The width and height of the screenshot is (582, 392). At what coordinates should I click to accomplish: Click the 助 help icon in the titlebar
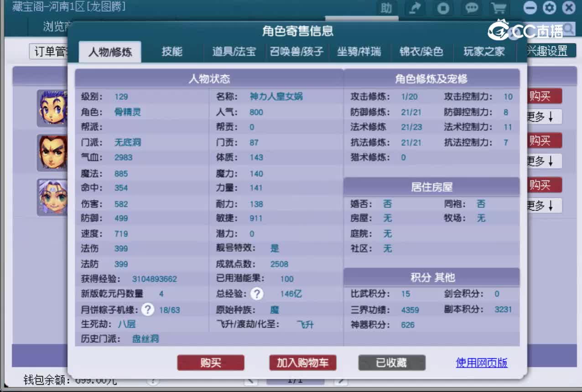tap(386, 8)
